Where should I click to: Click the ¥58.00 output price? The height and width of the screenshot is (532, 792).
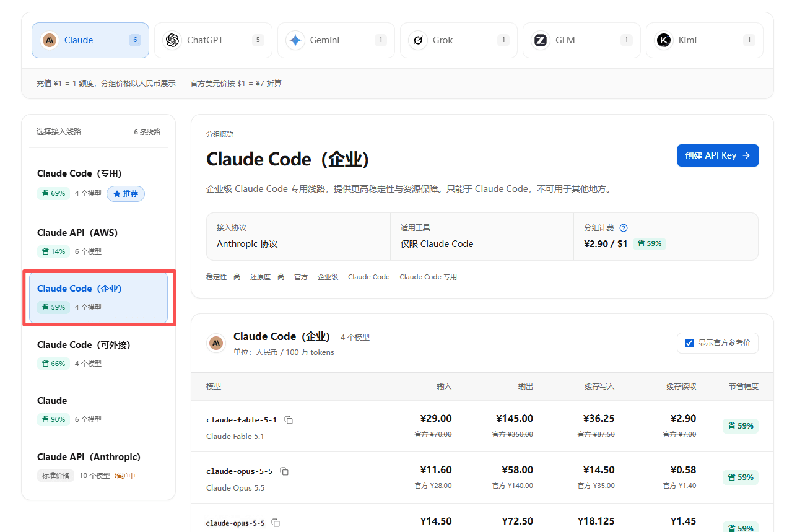(518, 471)
